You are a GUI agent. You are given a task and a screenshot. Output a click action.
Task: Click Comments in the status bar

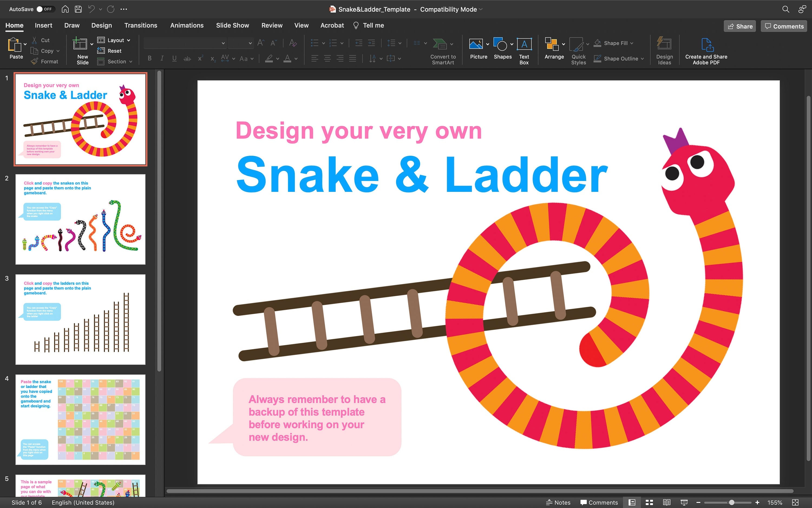(x=599, y=502)
